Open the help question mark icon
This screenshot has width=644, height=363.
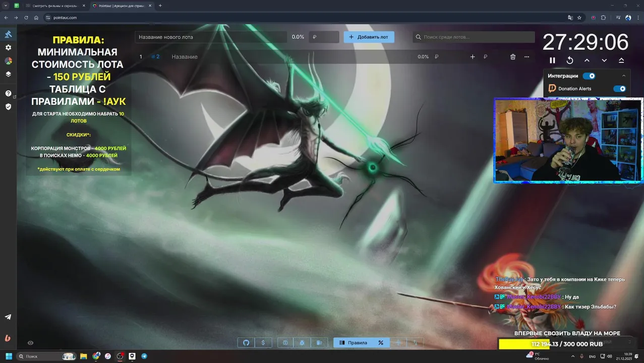tap(8, 93)
